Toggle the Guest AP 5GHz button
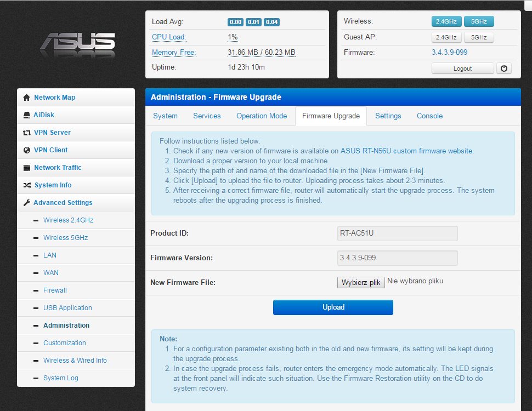 [x=479, y=37]
